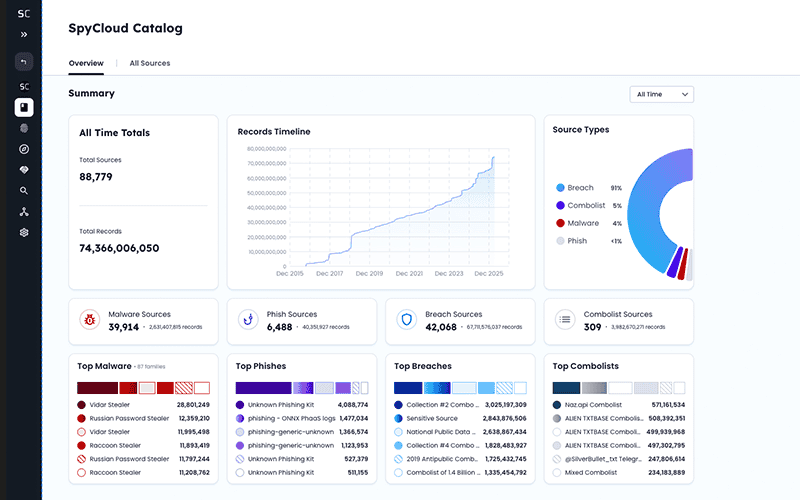Select ALIEN TXTBASE row with 508,392,351
Viewport: 800px width, 500px height.
coord(619,418)
